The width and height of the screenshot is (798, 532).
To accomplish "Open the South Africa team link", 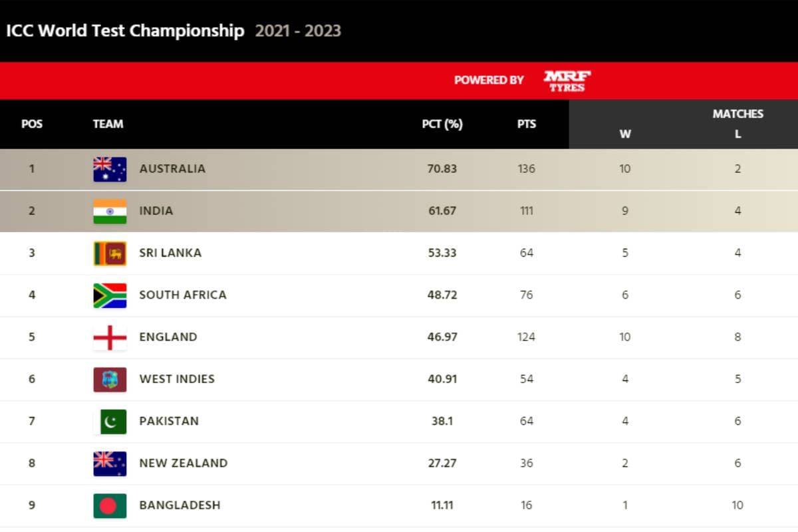I will point(183,295).
